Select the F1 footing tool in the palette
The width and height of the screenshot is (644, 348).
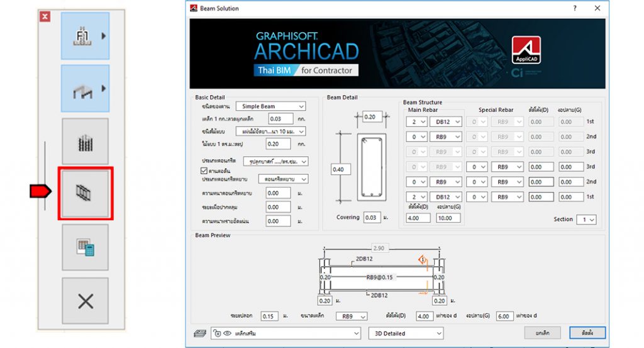click(85, 36)
